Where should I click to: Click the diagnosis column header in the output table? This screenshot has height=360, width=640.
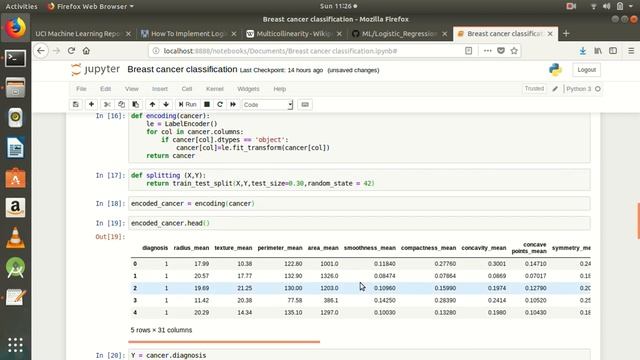pos(155,248)
